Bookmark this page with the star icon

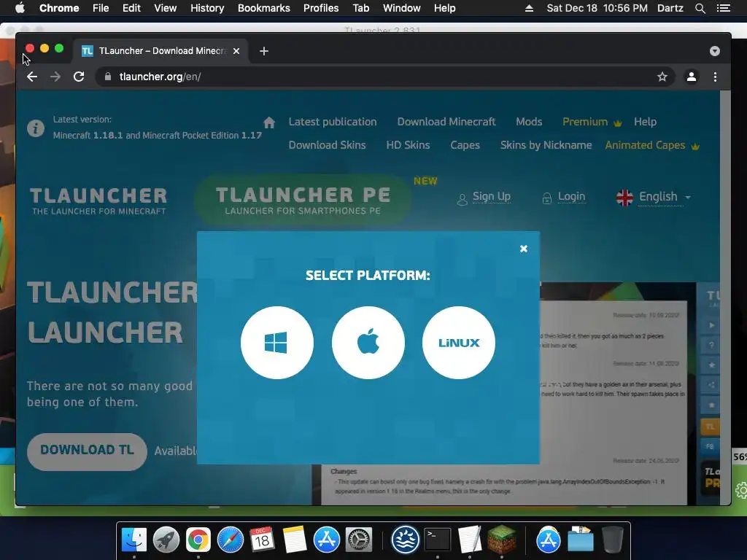coord(662,77)
